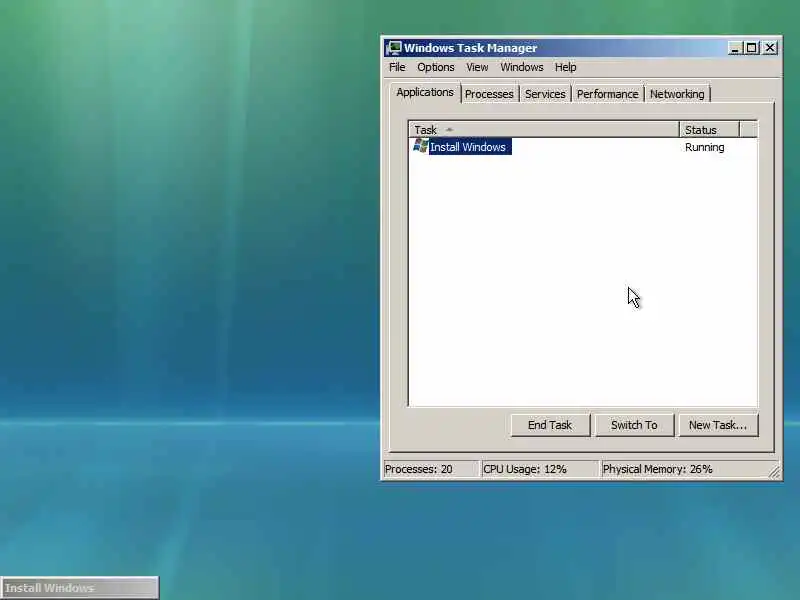Open the File menu
The width and height of the screenshot is (800, 600).
(397, 67)
